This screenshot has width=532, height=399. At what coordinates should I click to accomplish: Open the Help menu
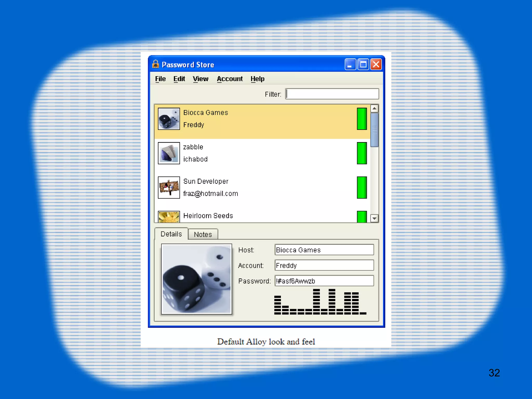257,79
